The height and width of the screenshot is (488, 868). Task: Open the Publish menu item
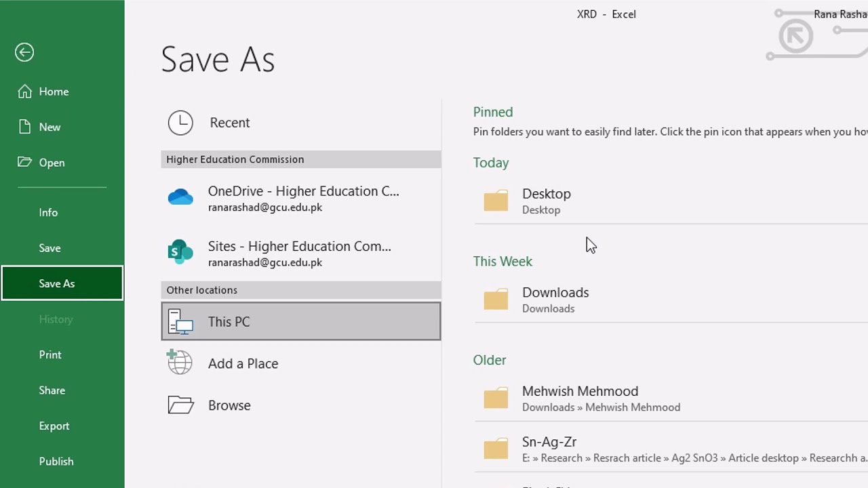(56, 461)
